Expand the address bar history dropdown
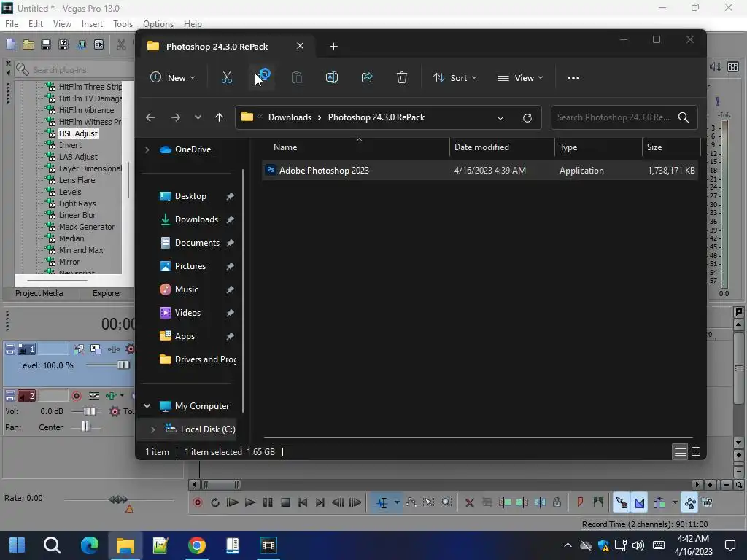Image resolution: width=747 pixels, height=560 pixels. (x=500, y=117)
